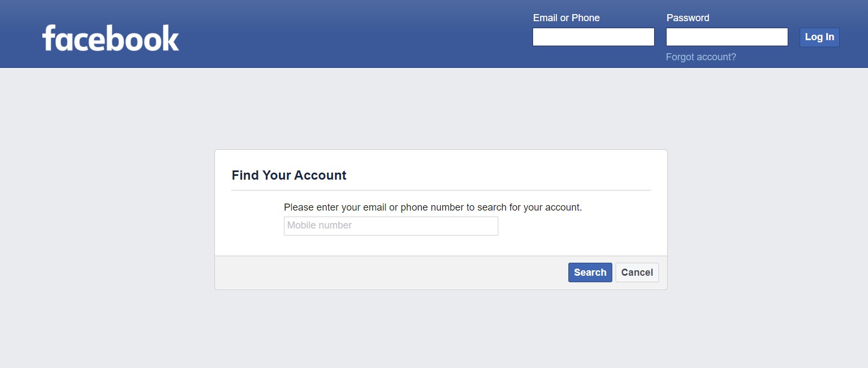Focus the Email or Phone login field
Viewport: 868px width, 368px height.
(x=593, y=37)
